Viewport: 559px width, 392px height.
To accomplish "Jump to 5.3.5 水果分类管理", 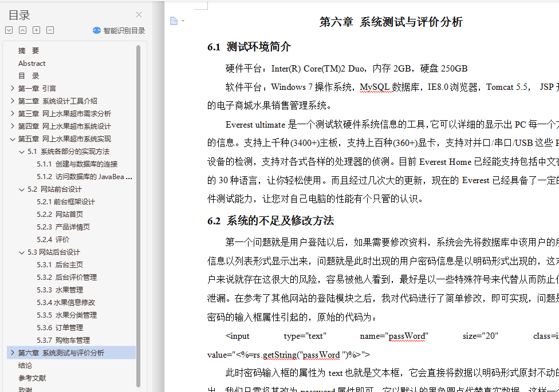I will pyautogui.click(x=66, y=315).
